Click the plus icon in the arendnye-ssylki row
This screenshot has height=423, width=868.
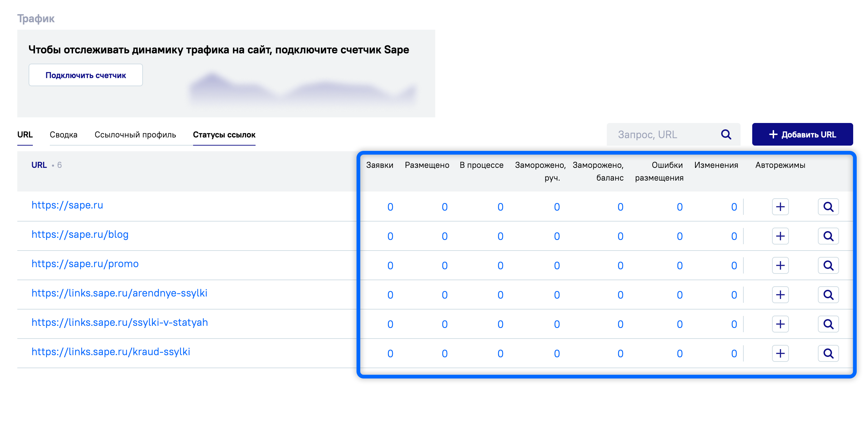coord(780,295)
